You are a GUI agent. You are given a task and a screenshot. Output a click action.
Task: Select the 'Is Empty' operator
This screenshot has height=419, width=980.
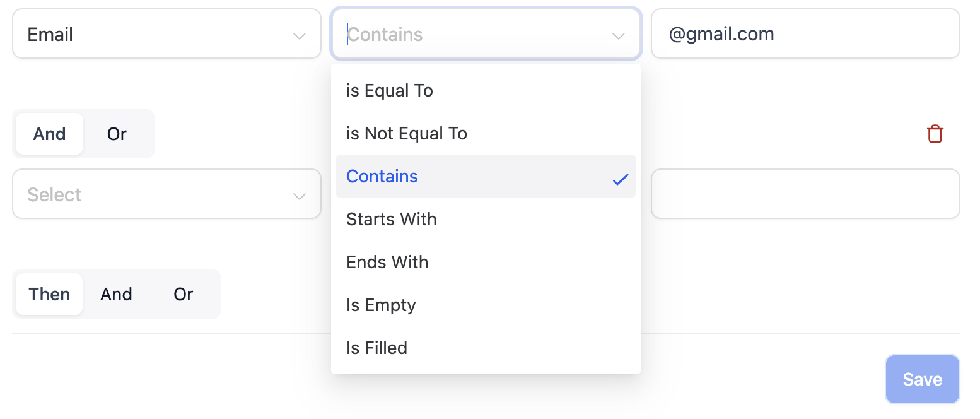486,305
